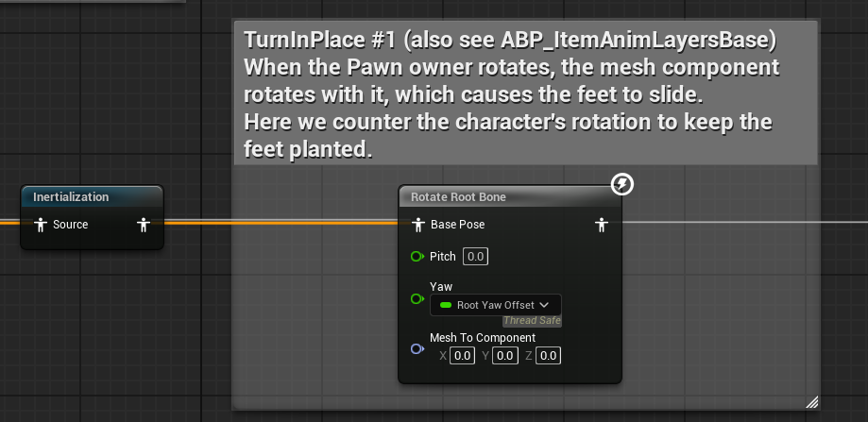The width and height of the screenshot is (868, 422).
Task: Click the Mesh To Component Y field
Action: click(505, 356)
